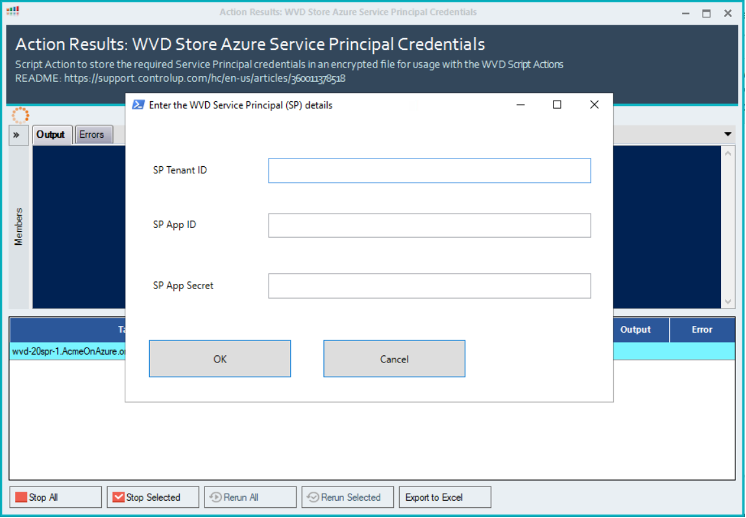This screenshot has height=518, width=746.
Task: Switch to the Output tab
Action: [51, 135]
